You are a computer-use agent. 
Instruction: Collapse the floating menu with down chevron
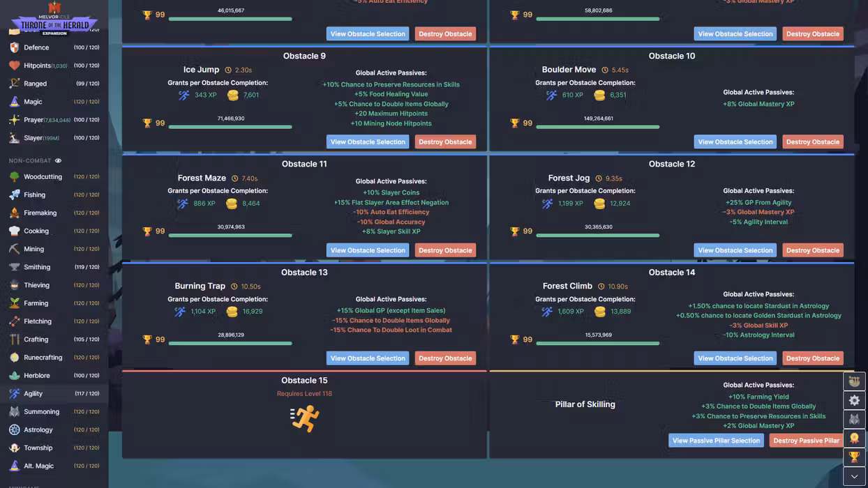click(854, 477)
